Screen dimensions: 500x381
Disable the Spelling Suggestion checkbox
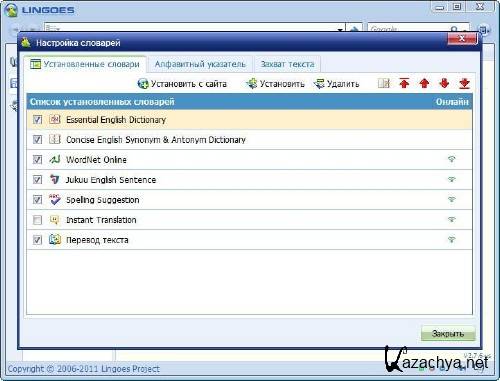point(37,200)
